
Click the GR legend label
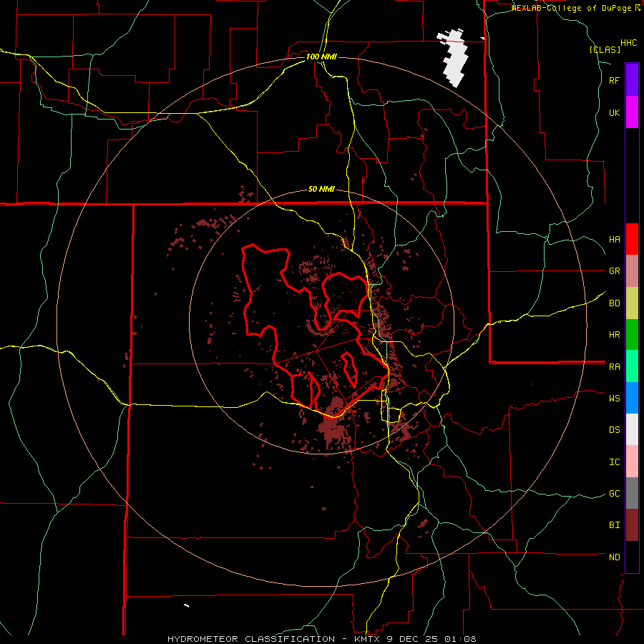click(614, 271)
